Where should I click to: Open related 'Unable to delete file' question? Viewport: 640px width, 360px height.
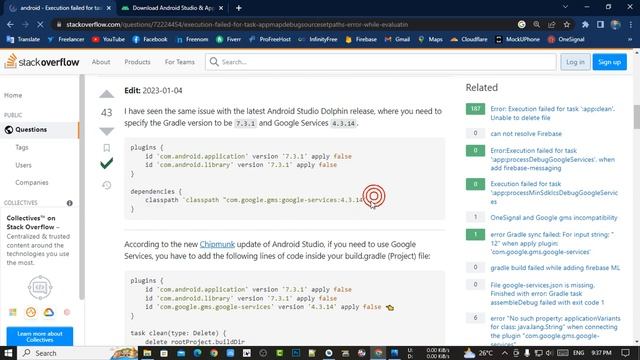[552, 113]
